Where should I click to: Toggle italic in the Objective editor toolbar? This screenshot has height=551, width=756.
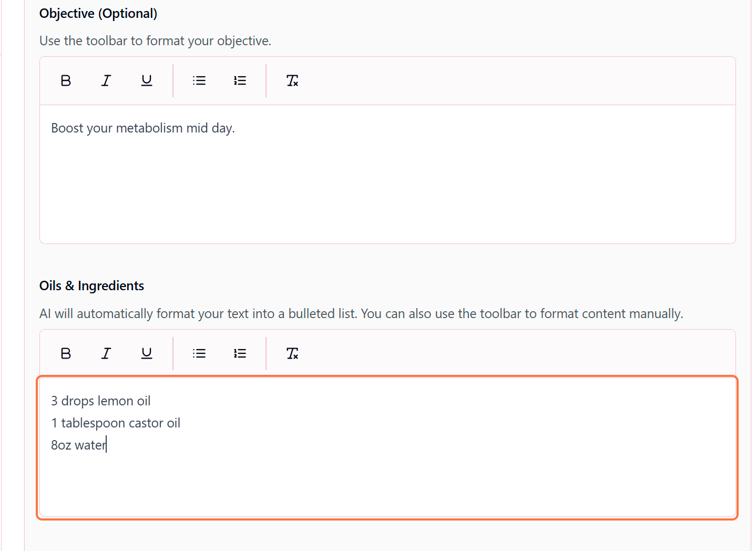[106, 80]
